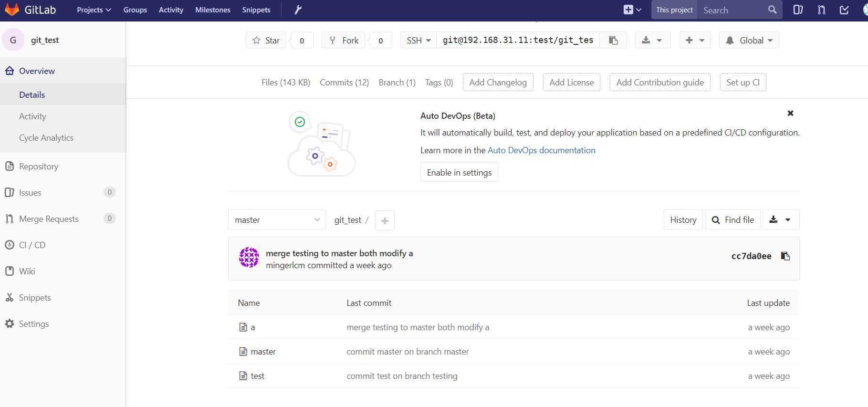Open file a in file list
Screen dimensions: 868x407
(253, 327)
